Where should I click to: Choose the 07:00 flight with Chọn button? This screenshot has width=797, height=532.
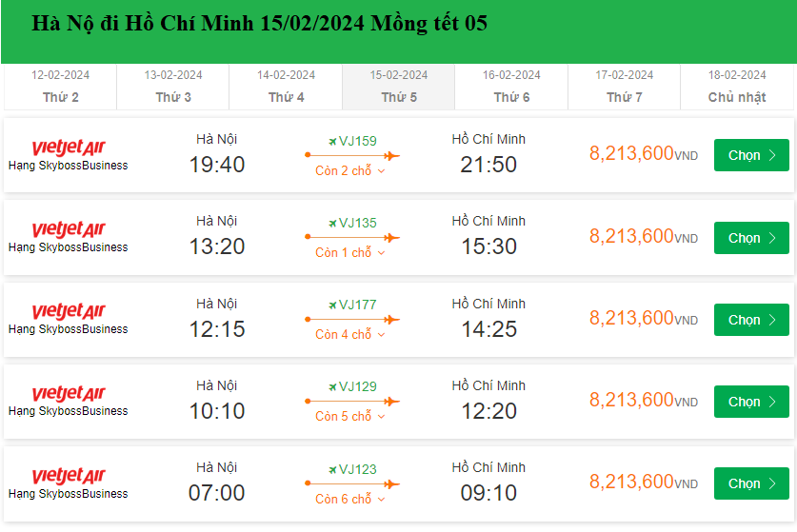(x=751, y=483)
